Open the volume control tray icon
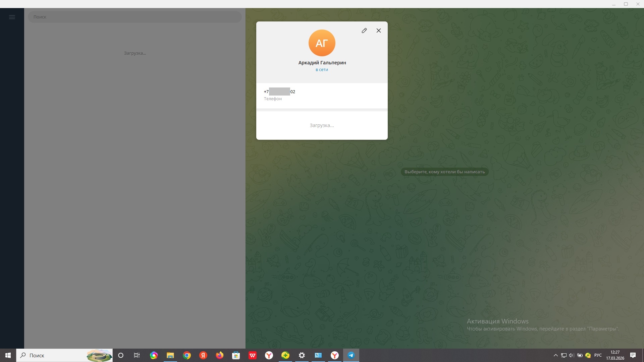 pyautogui.click(x=572, y=355)
